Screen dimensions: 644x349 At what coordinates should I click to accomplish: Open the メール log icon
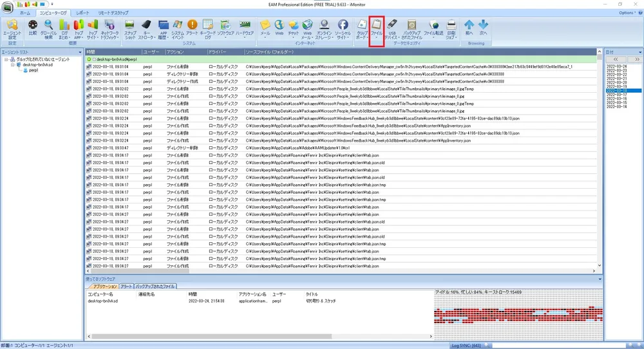265,28
